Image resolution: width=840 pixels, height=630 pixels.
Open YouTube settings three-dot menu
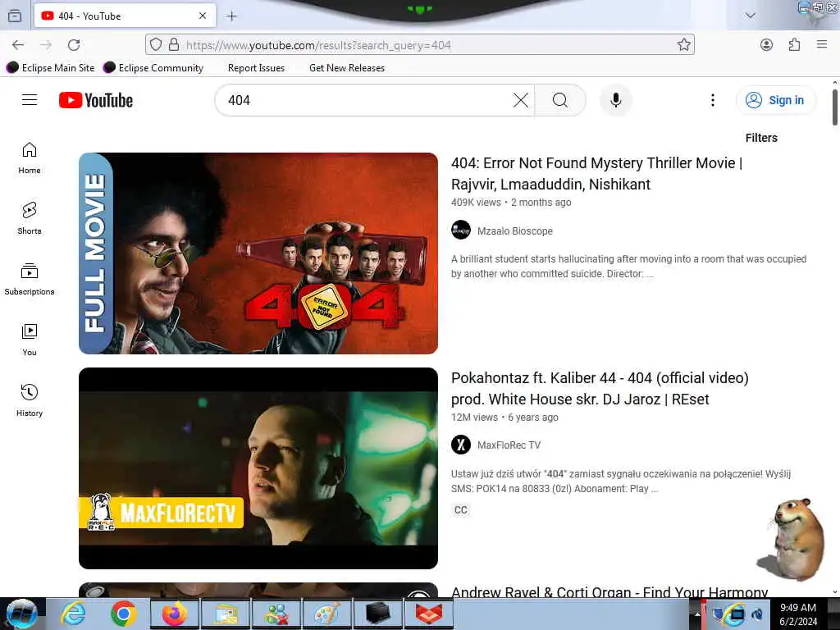click(x=713, y=100)
